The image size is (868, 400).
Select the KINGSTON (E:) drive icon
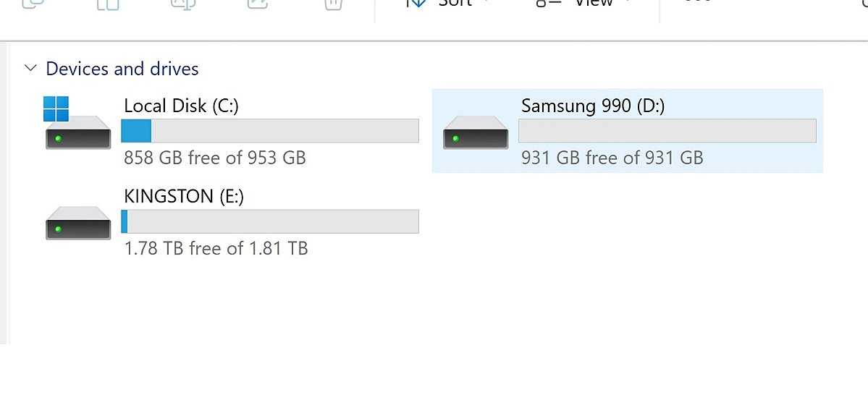[x=78, y=223]
